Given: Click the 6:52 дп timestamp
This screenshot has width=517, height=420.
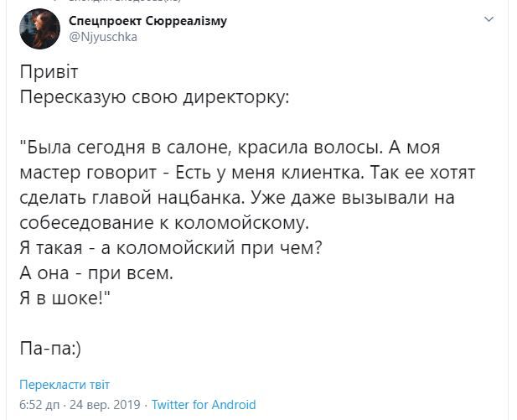Looking at the screenshot, I should pyautogui.click(x=39, y=405).
